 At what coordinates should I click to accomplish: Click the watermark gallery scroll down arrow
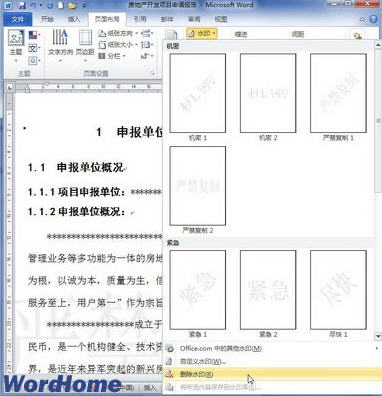point(378,336)
